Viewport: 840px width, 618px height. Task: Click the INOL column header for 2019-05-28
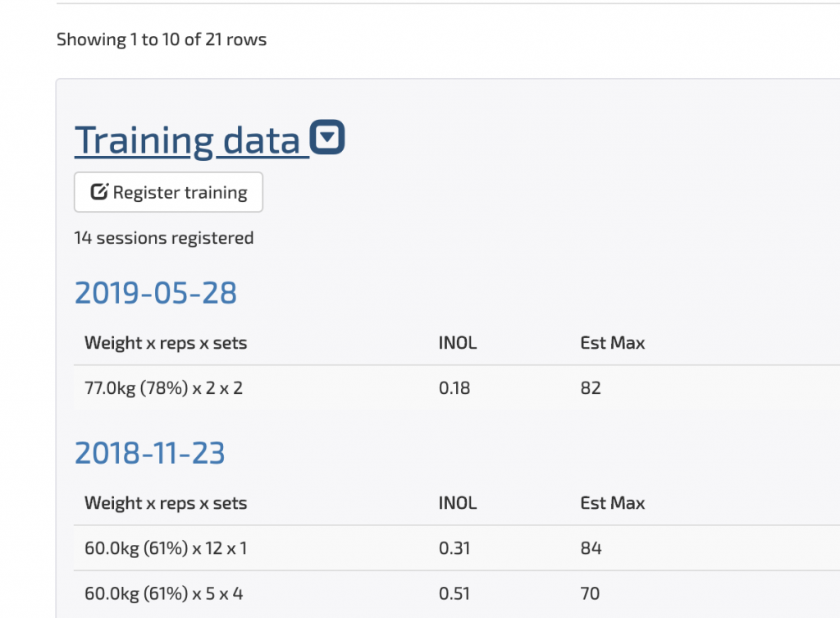[458, 343]
